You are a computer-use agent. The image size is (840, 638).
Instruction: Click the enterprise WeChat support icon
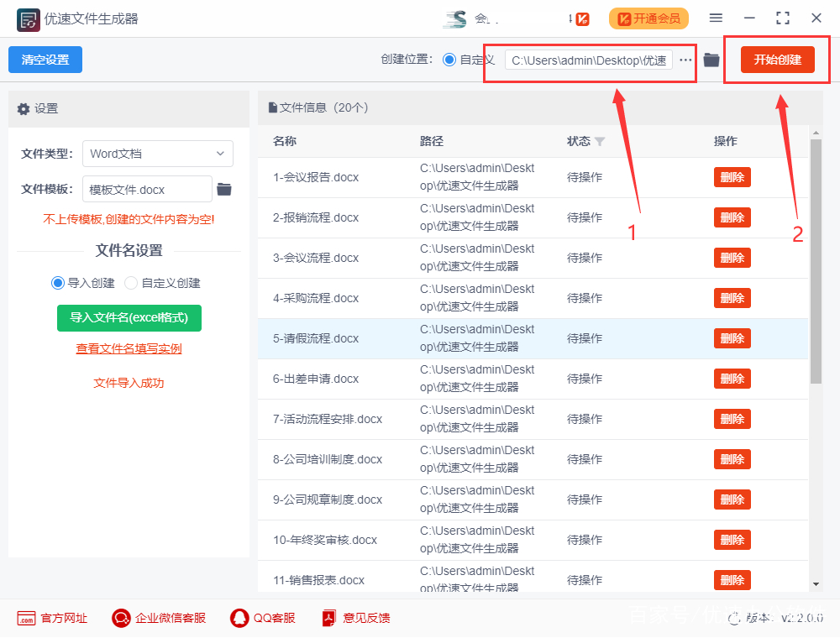coord(121,618)
